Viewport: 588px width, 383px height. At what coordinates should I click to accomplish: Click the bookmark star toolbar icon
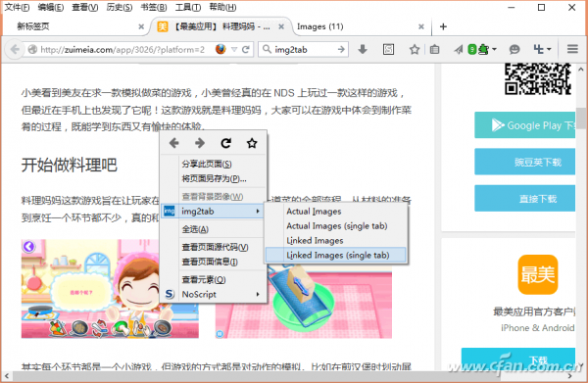415,50
